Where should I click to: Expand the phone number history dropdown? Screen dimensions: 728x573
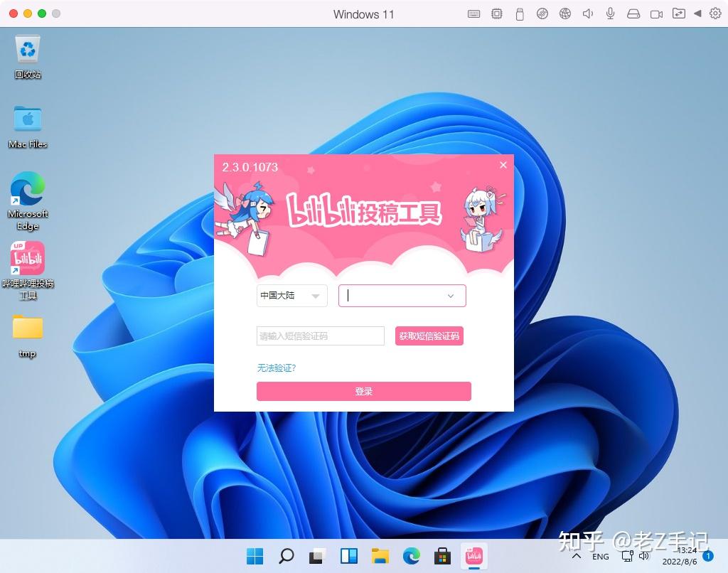(450, 296)
